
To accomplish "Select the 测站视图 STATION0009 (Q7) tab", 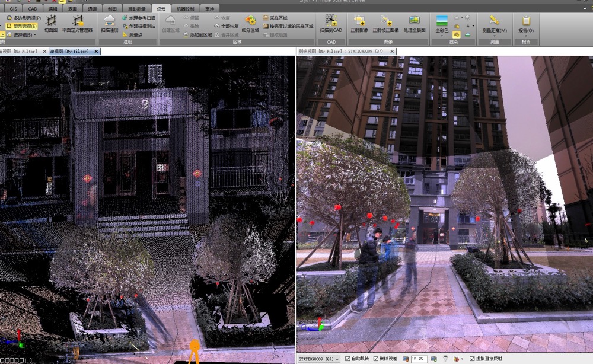I will click(341, 52).
